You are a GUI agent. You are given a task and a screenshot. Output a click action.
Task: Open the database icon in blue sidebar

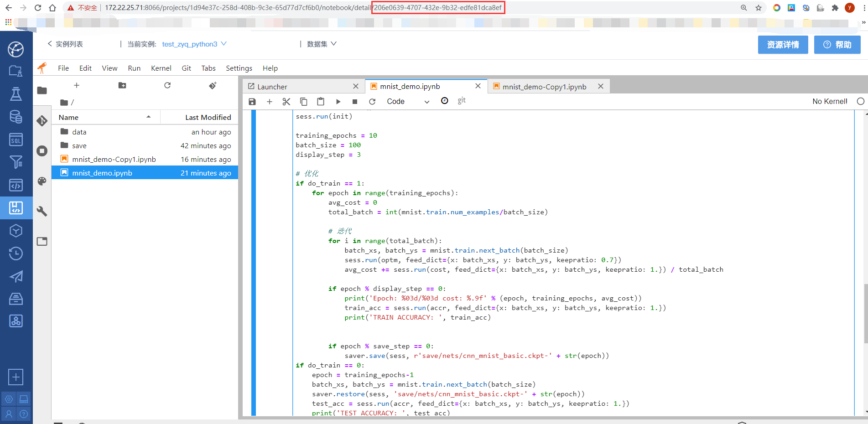click(x=16, y=117)
